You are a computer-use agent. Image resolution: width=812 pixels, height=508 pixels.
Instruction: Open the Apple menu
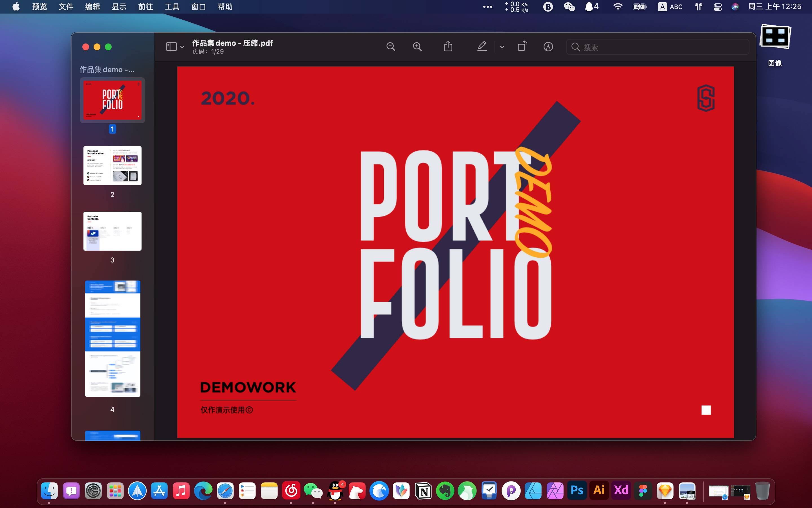click(x=16, y=6)
